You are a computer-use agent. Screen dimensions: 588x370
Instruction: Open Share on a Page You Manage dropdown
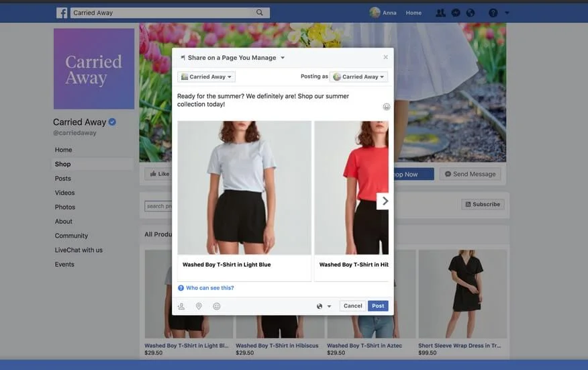click(x=232, y=58)
